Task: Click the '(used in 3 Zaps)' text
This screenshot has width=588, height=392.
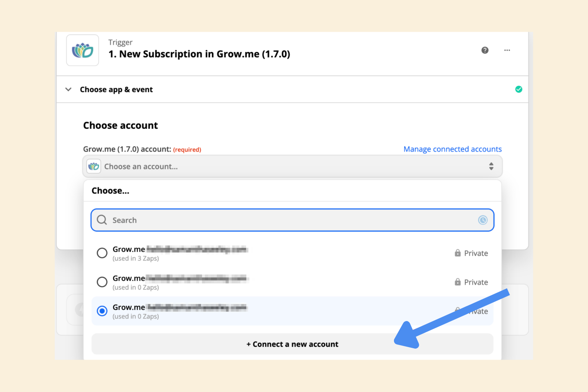Action: (x=136, y=259)
